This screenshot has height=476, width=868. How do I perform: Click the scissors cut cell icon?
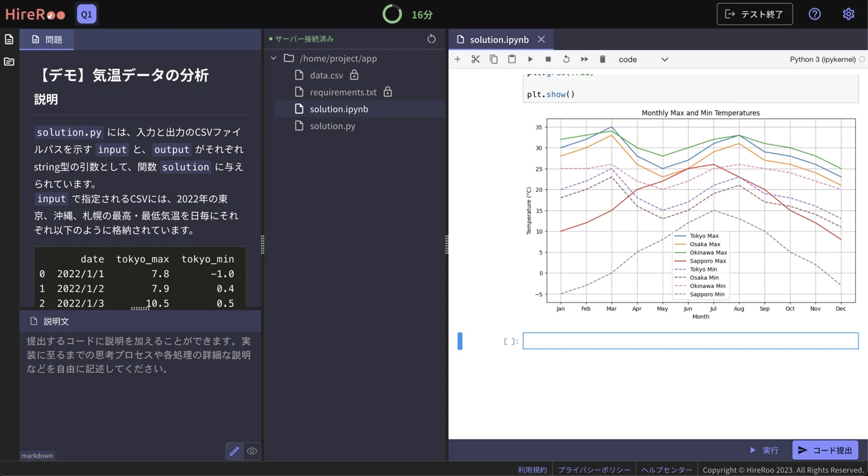click(x=475, y=59)
